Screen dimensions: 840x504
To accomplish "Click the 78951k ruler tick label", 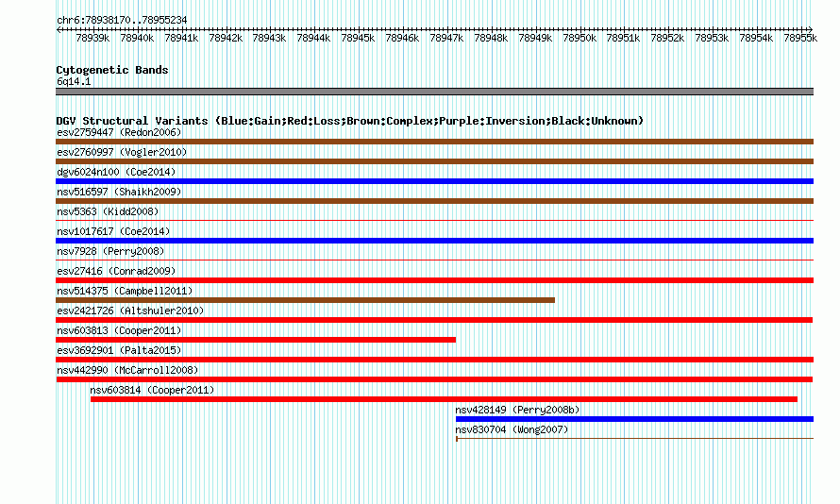I will tap(623, 38).
